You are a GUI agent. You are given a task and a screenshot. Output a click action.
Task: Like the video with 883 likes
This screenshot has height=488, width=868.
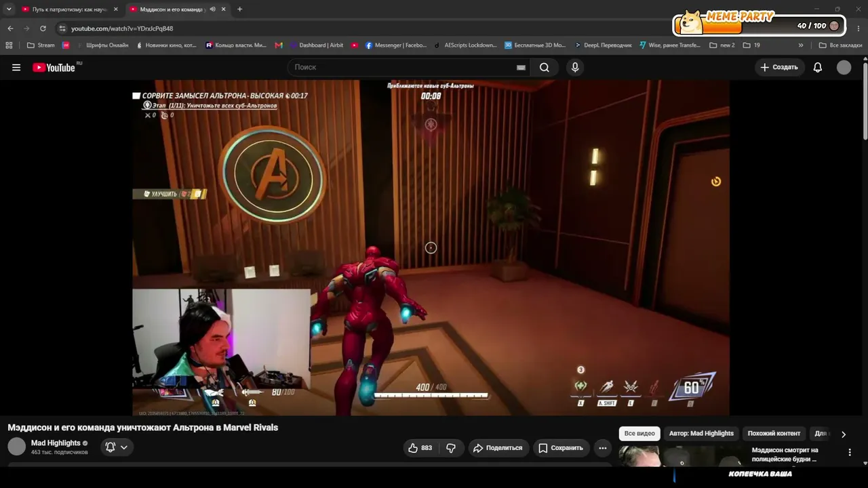420,447
